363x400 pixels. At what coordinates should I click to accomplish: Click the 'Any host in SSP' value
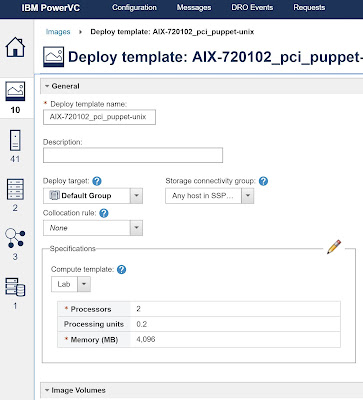click(203, 196)
